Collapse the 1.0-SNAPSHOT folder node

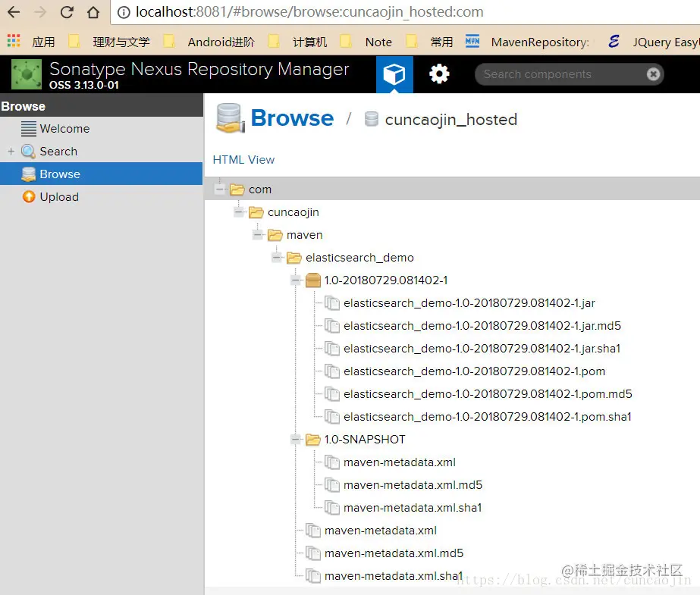(x=295, y=440)
